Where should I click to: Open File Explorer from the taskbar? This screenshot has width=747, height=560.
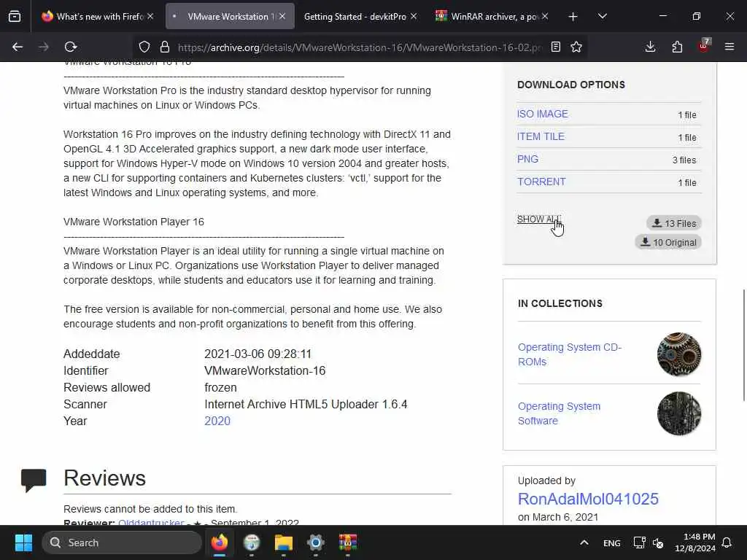click(284, 542)
